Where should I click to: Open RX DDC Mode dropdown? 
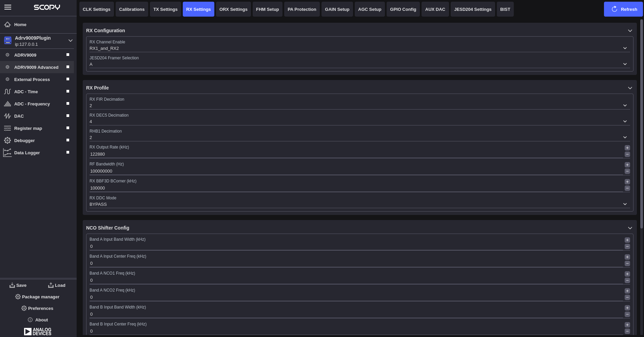pos(359,204)
